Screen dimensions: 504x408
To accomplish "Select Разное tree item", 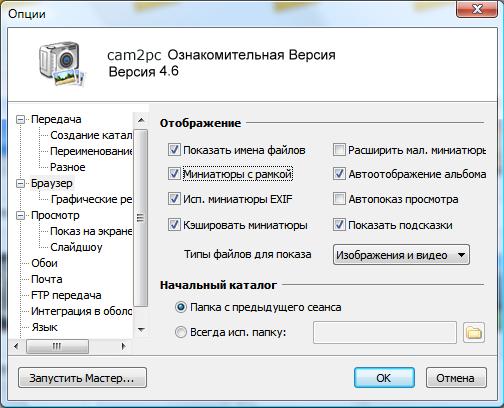I will point(68,167).
